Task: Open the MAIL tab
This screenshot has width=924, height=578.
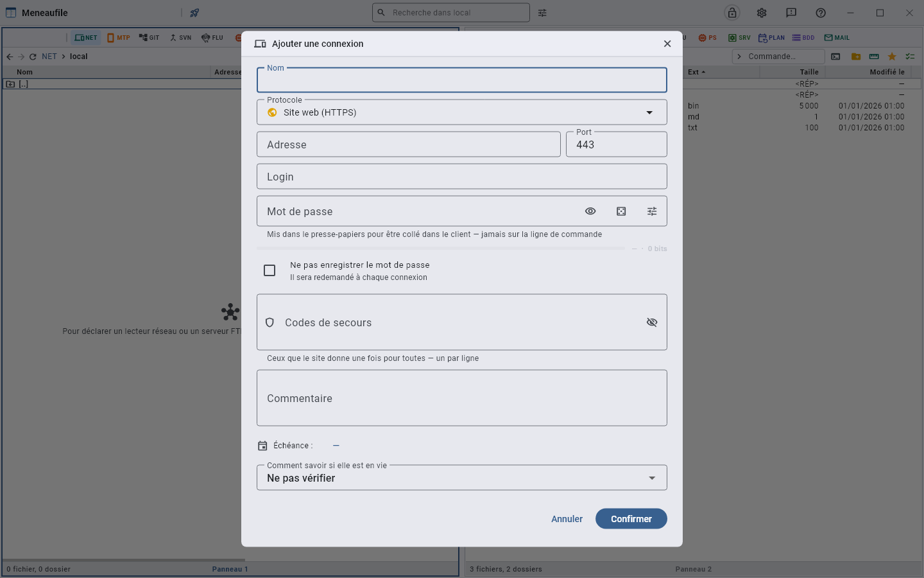Action: point(837,38)
